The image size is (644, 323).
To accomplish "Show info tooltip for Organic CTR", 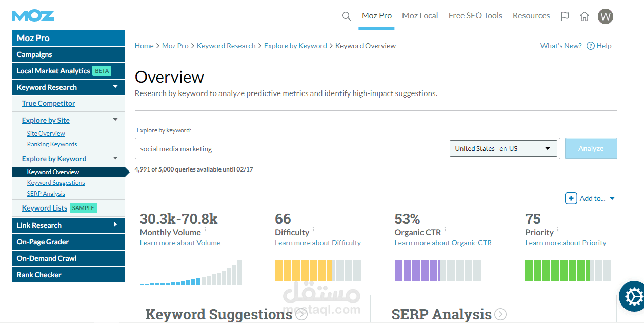I will 445,230.
